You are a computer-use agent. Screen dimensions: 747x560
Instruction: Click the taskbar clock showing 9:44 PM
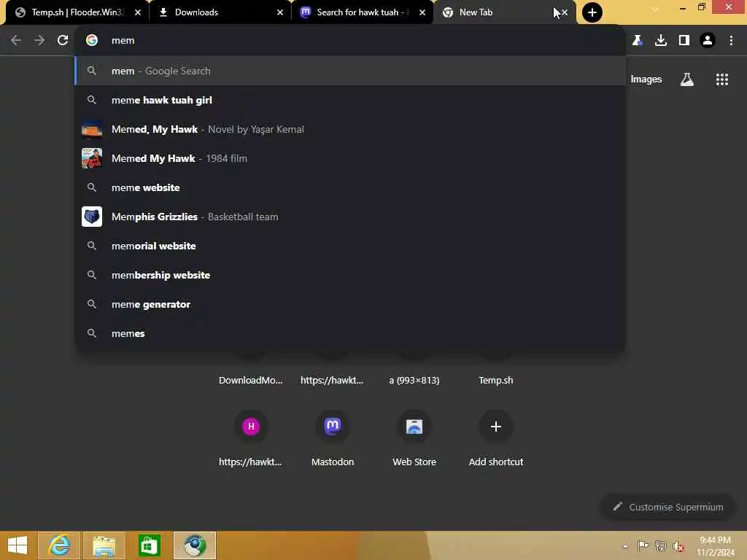click(x=715, y=546)
